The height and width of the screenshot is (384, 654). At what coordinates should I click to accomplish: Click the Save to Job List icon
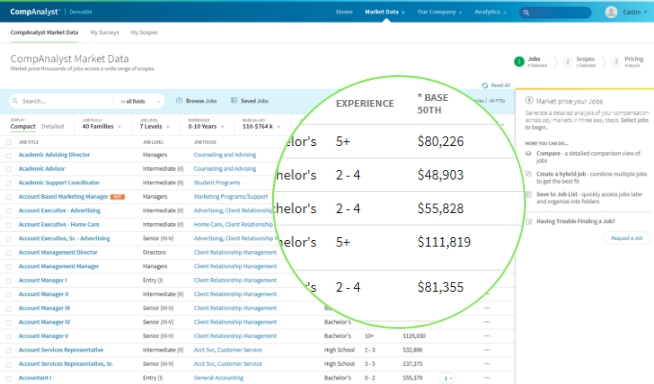pos(528,194)
